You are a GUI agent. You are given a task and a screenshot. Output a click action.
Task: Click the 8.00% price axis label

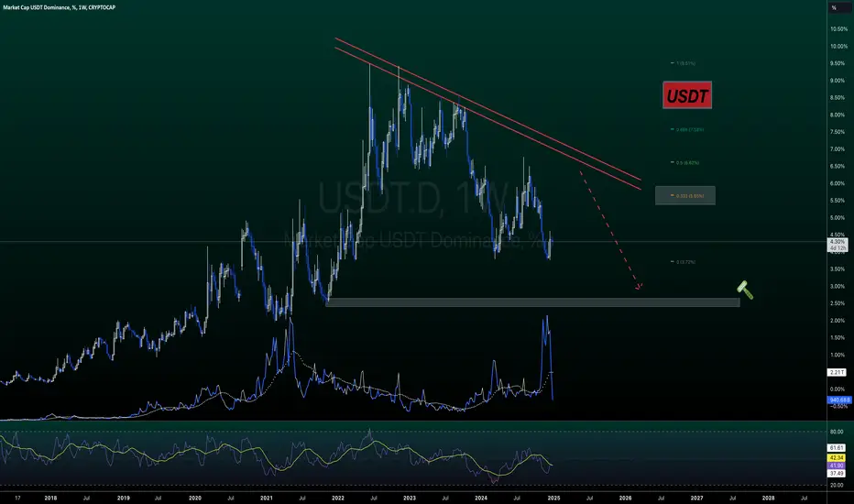838,115
